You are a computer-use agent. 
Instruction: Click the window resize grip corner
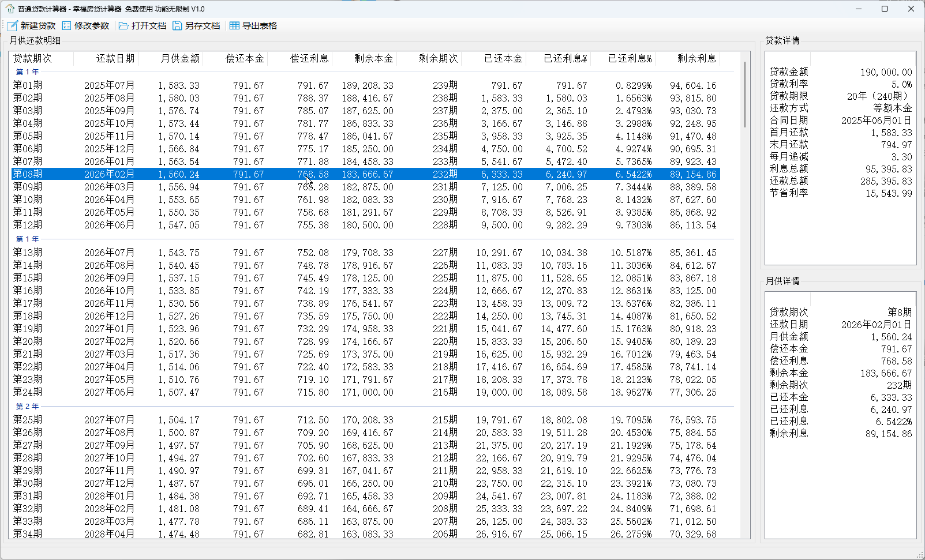point(920,555)
